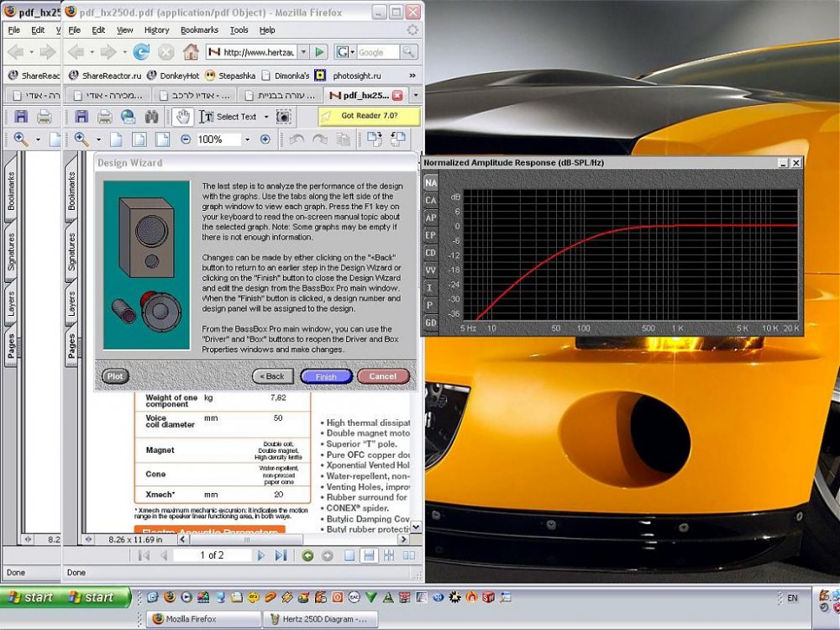Open the GD graph tab
The height and width of the screenshot is (630, 840).
431,323
